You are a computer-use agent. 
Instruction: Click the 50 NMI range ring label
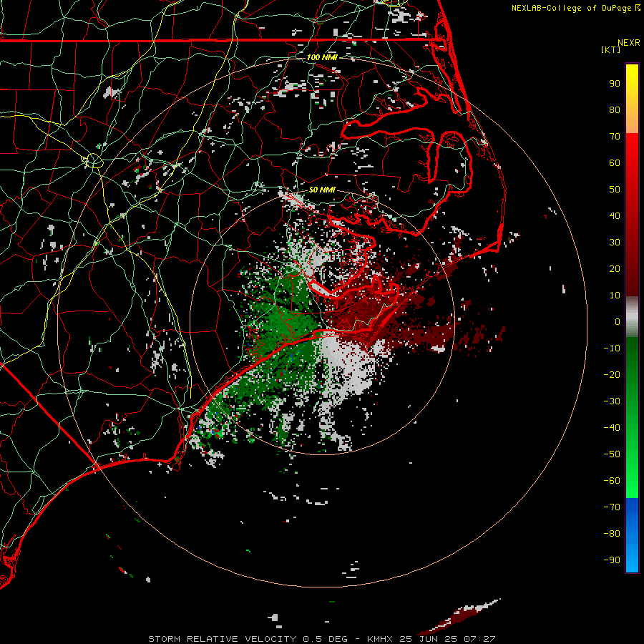pos(322,190)
